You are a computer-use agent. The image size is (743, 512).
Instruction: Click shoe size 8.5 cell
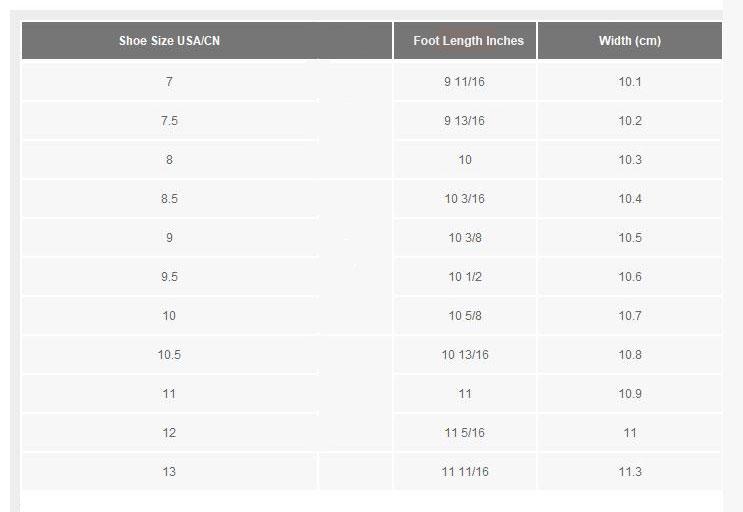coord(169,199)
